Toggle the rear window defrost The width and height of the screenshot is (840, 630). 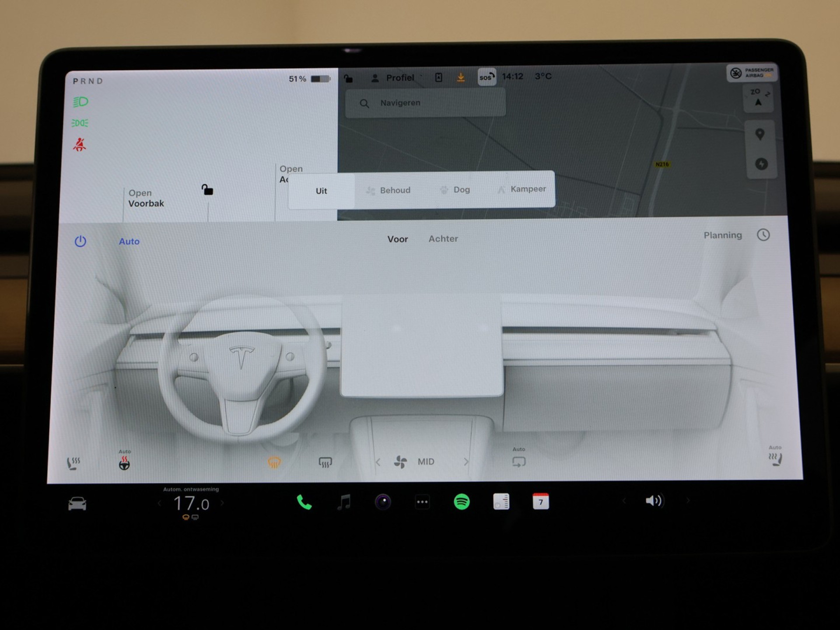click(x=325, y=462)
